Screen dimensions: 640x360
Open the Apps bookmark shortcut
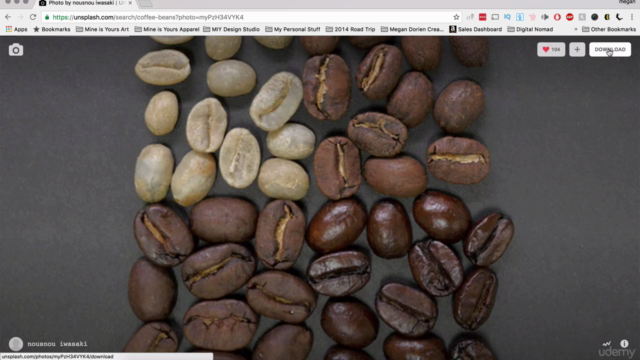coord(16,29)
